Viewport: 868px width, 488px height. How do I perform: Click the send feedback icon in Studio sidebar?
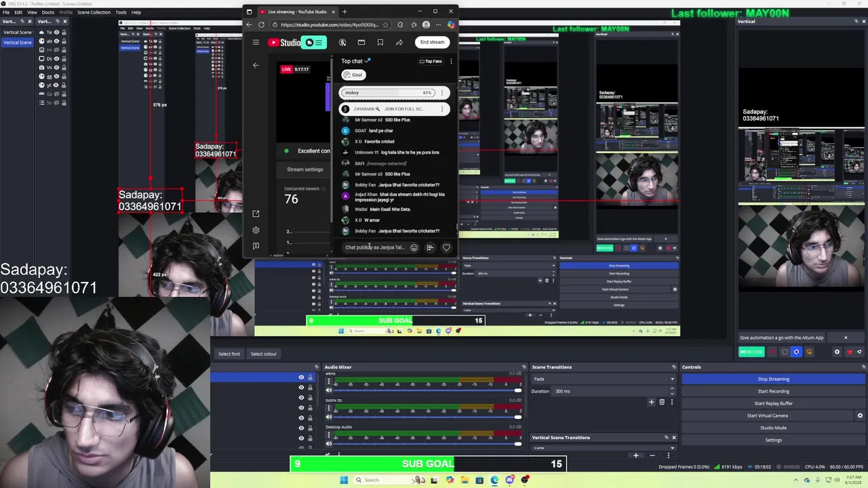256,246
